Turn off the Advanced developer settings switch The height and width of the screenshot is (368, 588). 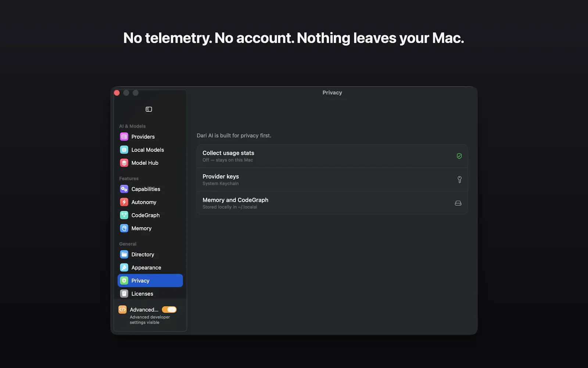coord(169,309)
